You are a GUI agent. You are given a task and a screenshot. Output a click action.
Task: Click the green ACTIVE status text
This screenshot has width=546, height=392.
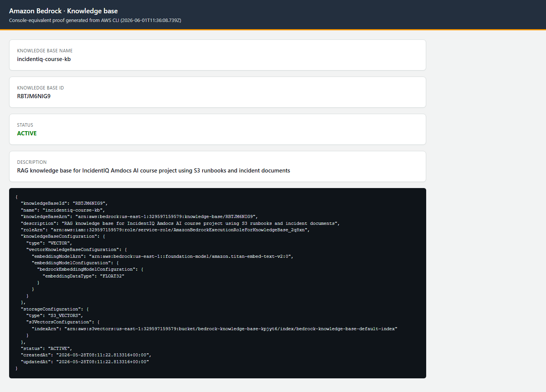[x=27, y=133]
